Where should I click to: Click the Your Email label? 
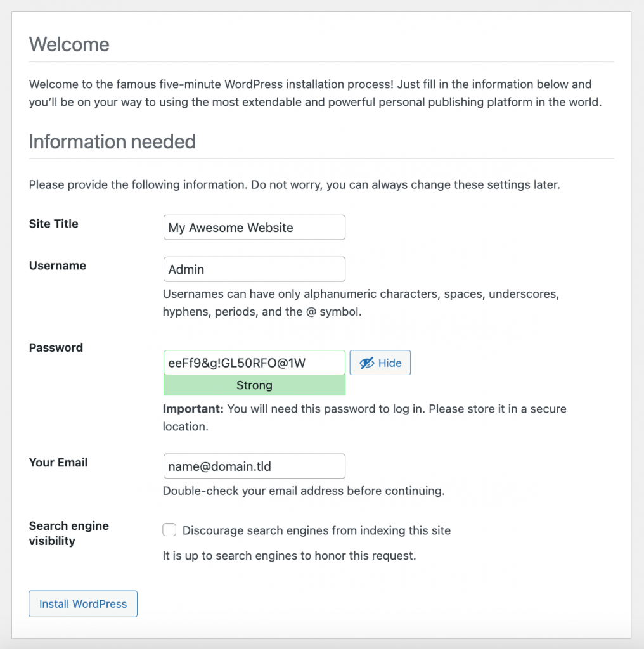tap(58, 463)
